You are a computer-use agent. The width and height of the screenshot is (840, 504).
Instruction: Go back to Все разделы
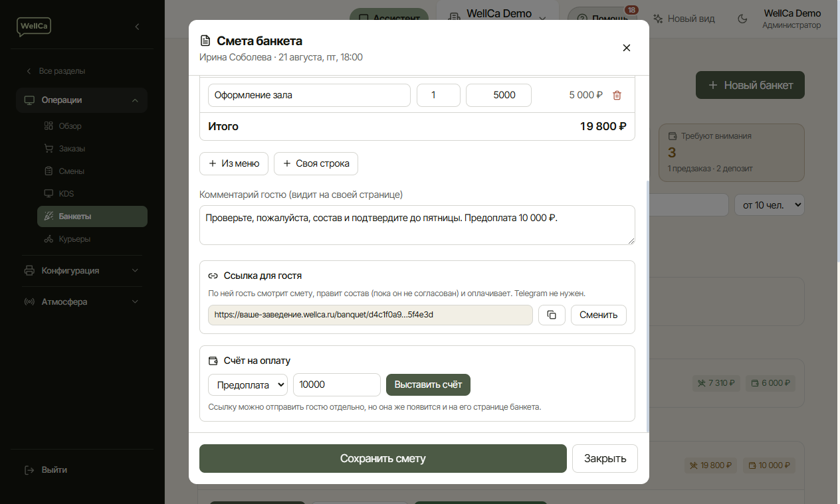tap(55, 71)
